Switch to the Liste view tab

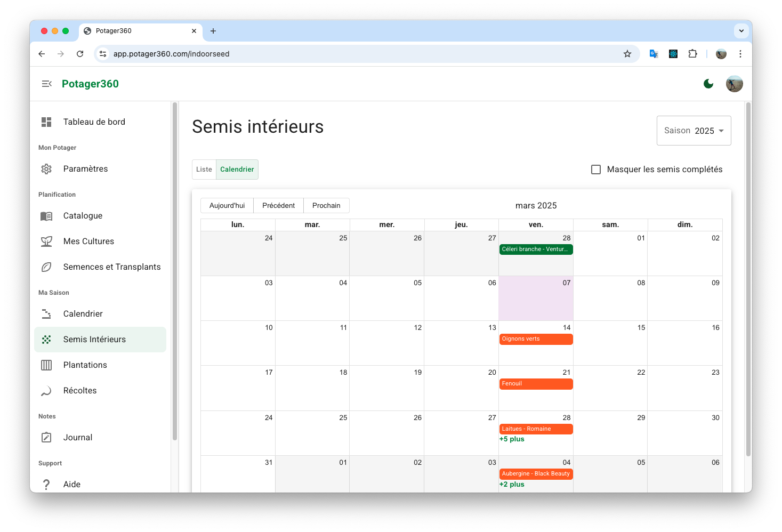[204, 169]
